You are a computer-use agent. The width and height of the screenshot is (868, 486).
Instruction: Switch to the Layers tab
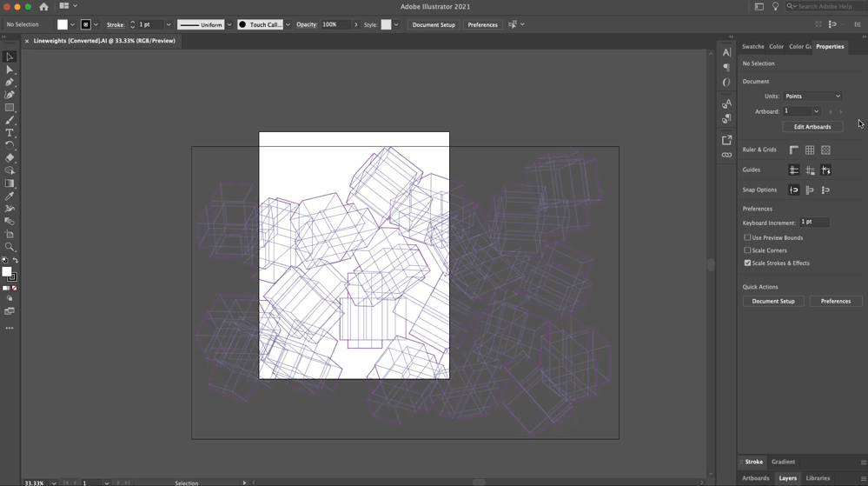coord(787,478)
